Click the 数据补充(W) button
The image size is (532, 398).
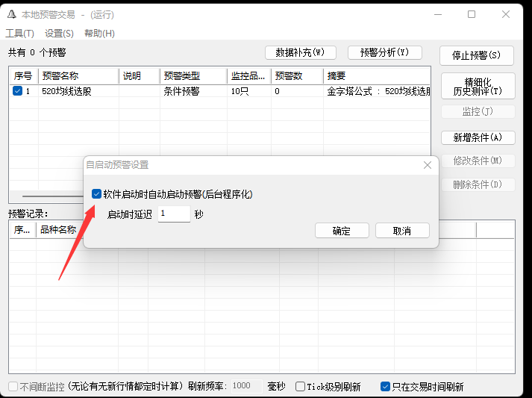(300, 52)
